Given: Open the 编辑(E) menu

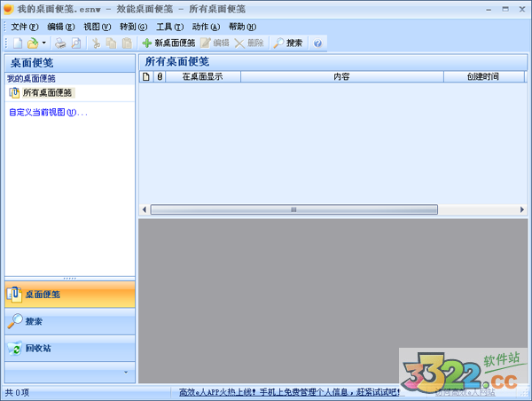Looking at the screenshot, I should [x=60, y=27].
